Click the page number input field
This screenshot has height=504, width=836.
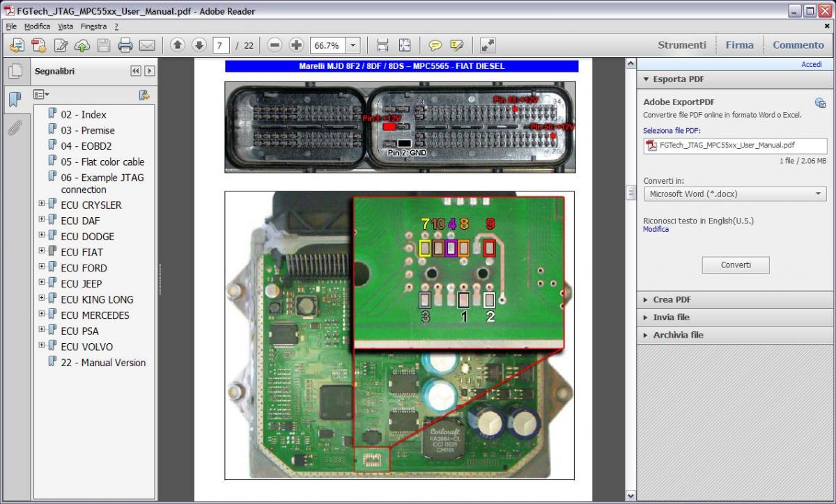coord(222,45)
